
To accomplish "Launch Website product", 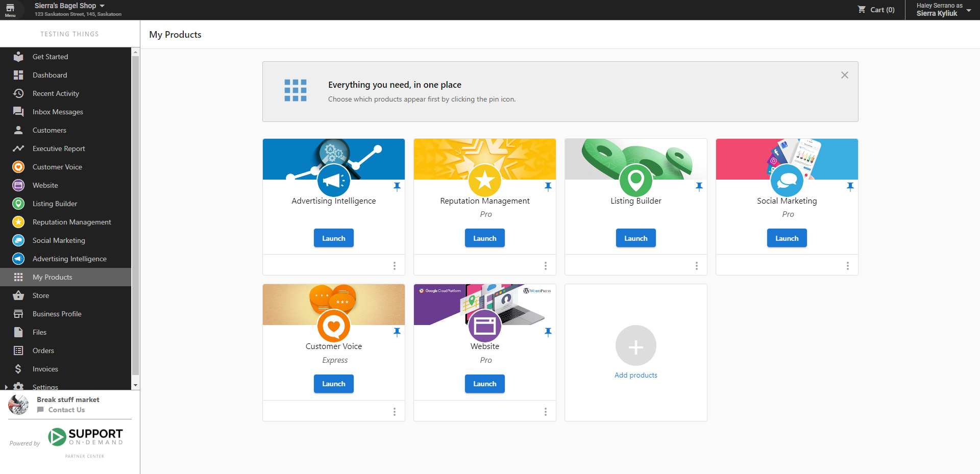I will (x=485, y=384).
